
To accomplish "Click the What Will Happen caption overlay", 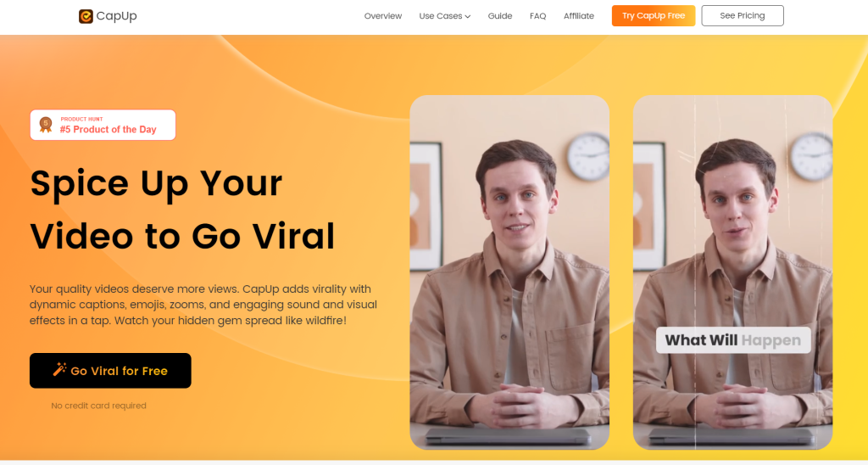I will click(x=733, y=340).
